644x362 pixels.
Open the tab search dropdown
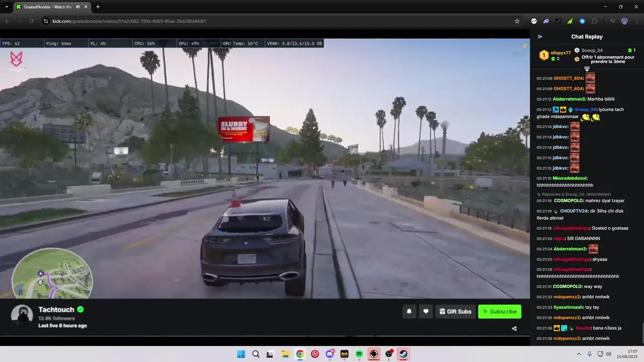(6, 7)
